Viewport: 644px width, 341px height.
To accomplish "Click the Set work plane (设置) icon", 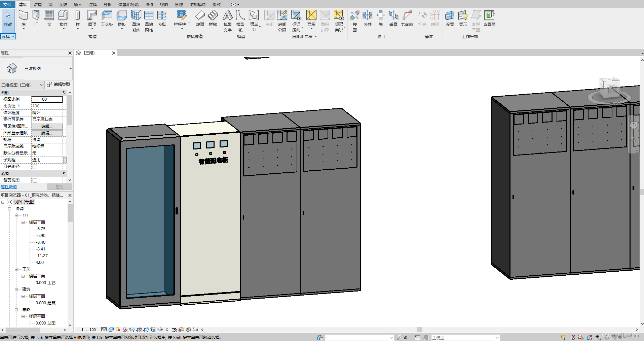I will [x=450, y=19].
